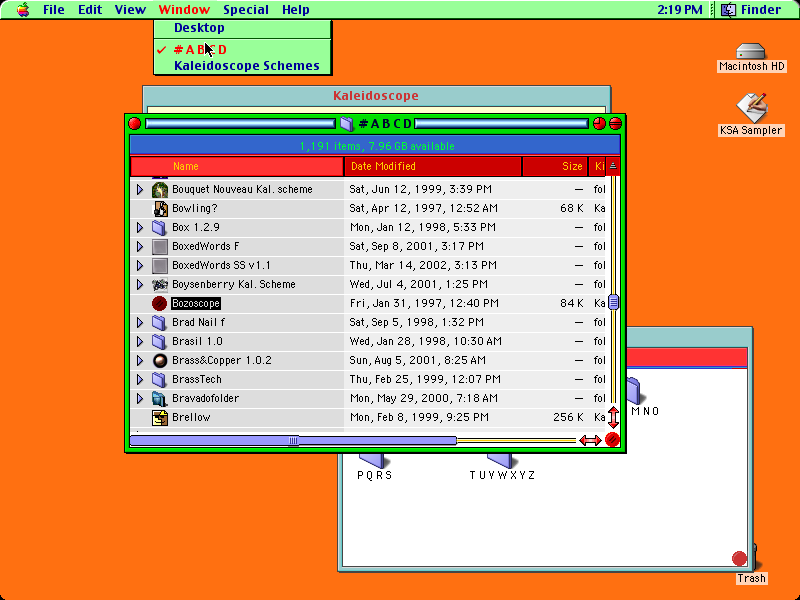Click the Finder application menu icon

point(729,9)
